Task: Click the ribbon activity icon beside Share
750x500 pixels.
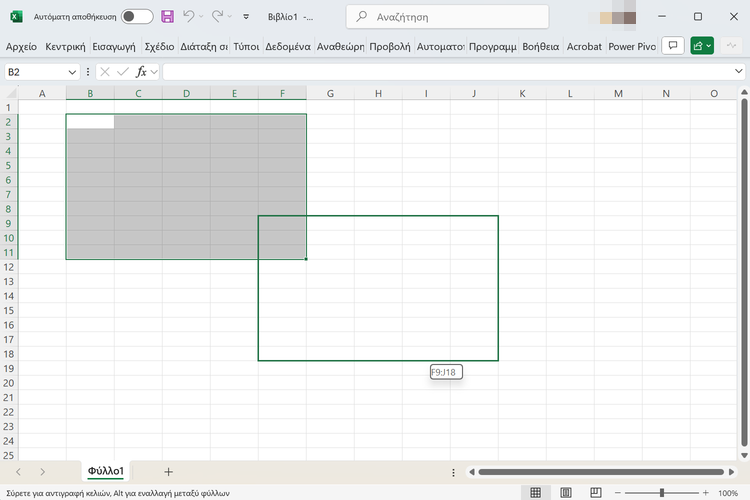Action: (731, 46)
